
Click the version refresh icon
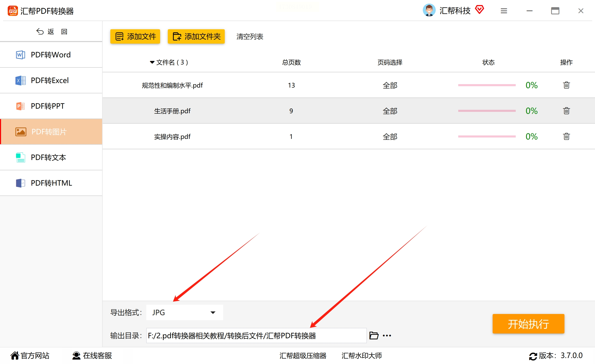[533, 356]
